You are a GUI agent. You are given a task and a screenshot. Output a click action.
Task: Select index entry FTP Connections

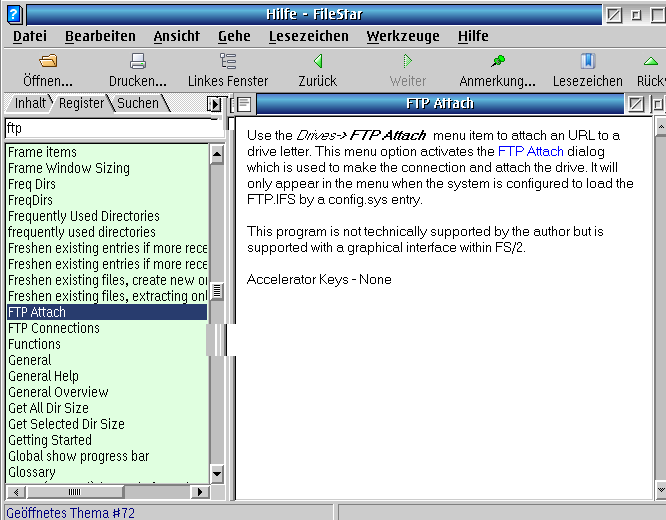(107, 328)
